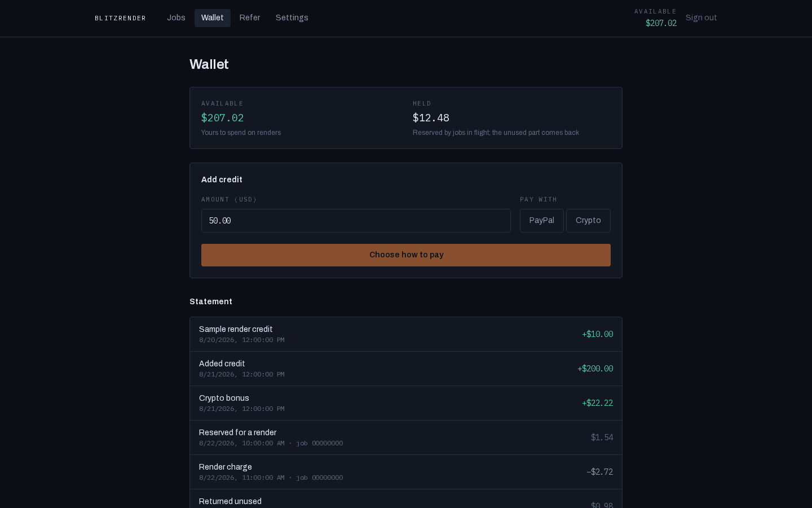Click the held funds explanation text
The width and height of the screenshot is (812, 508).
[x=496, y=133]
